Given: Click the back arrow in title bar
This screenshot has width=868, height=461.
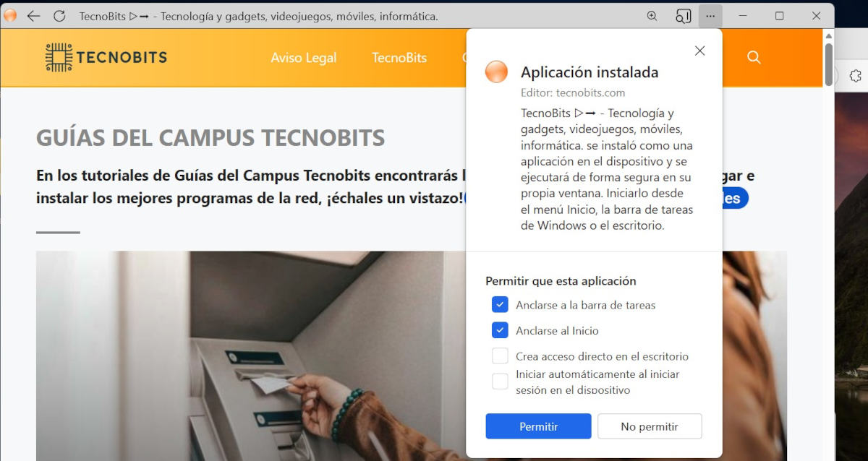Looking at the screenshot, I should (x=33, y=16).
